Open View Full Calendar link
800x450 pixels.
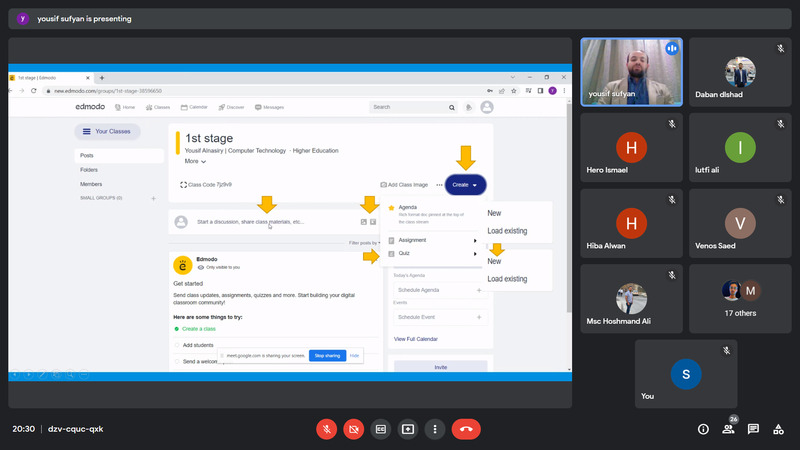(x=416, y=339)
